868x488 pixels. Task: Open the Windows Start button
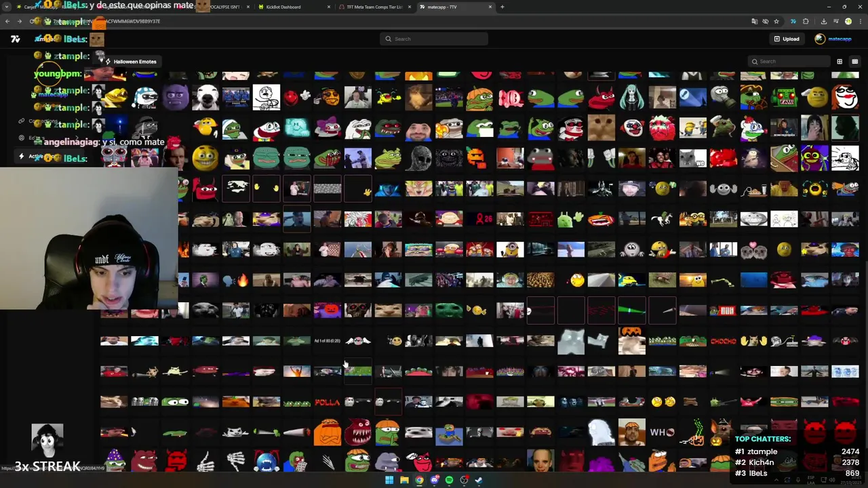coord(389,480)
